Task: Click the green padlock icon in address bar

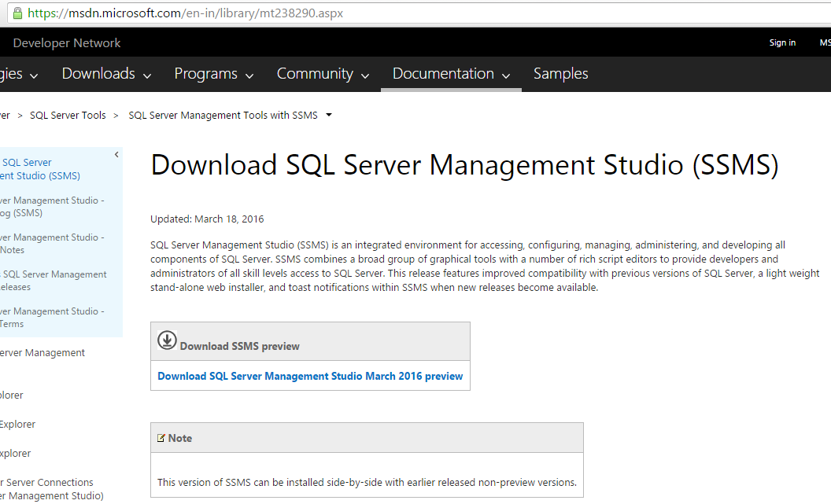Action: (x=17, y=13)
